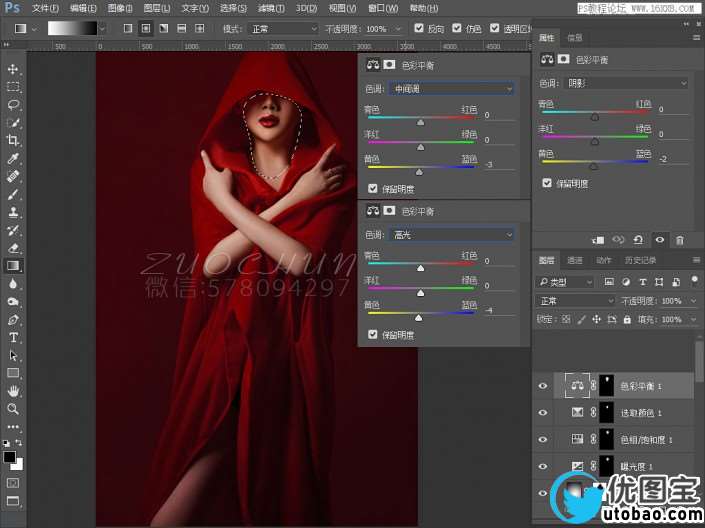
Task: Open the tone dropdown showing 阴影
Action: pos(625,83)
